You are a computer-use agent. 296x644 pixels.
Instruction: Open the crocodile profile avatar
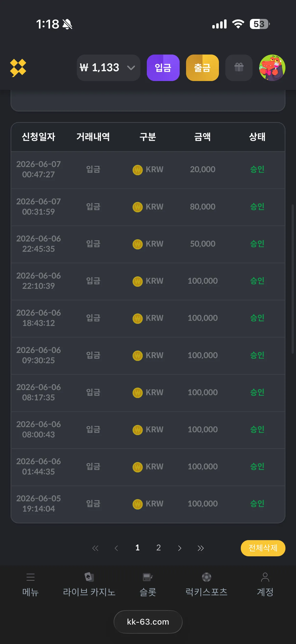click(272, 68)
